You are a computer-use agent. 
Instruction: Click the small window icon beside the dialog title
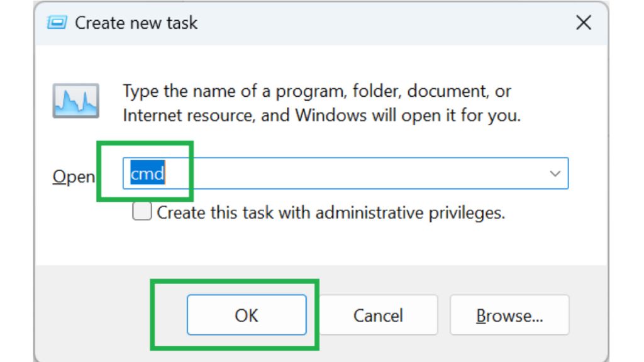point(57,24)
